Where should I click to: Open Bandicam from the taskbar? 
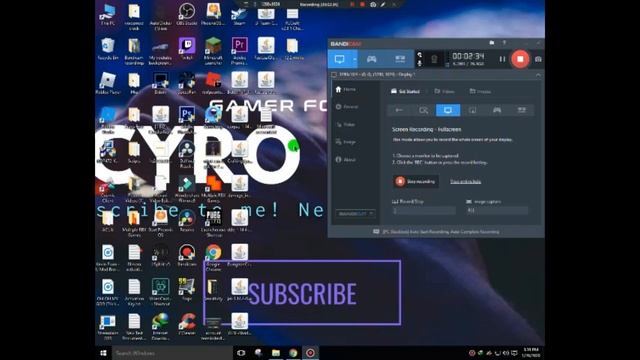pos(311,353)
